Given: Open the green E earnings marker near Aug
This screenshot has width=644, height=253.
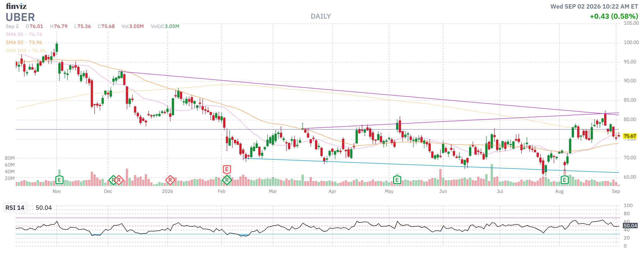Looking at the screenshot, I should pyautogui.click(x=565, y=180).
